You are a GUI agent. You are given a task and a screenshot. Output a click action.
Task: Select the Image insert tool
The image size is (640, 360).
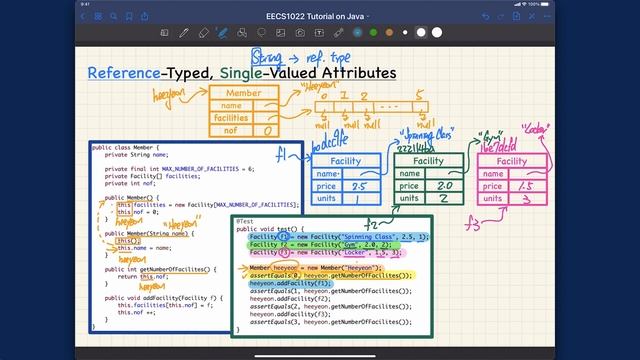pos(280,33)
